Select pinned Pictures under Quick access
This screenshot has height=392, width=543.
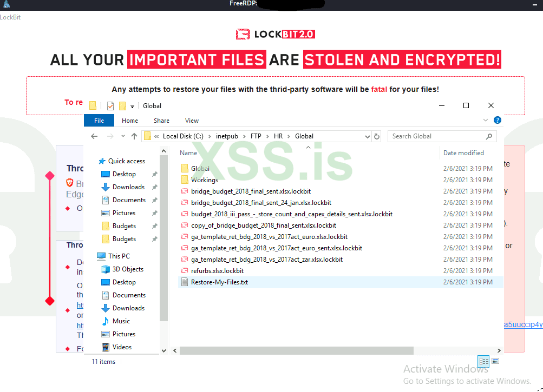123,213
